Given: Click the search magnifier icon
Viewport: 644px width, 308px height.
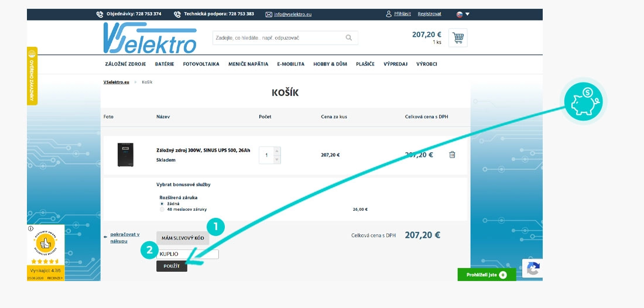Looking at the screenshot, I should pyautogui.click(x=349, y=38).
